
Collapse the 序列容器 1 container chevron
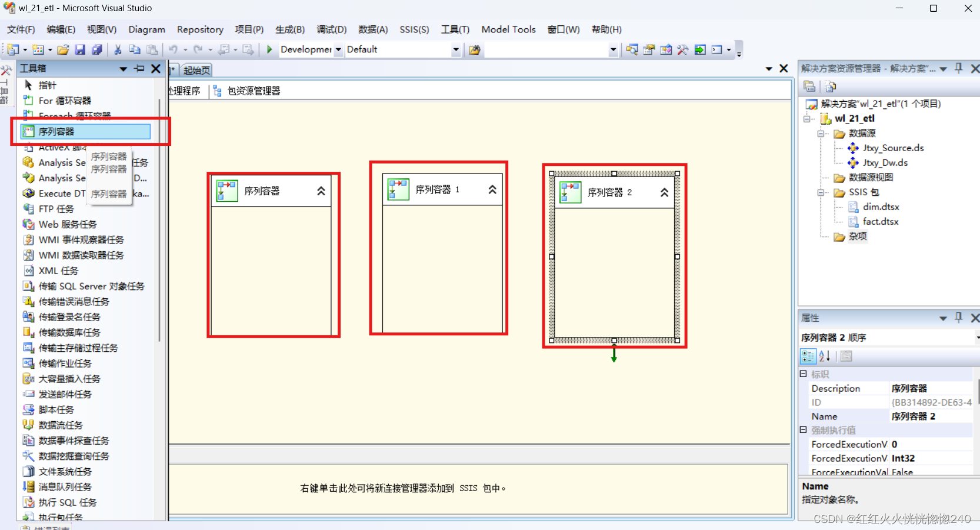pyautogui.click(x=492, y=189)
